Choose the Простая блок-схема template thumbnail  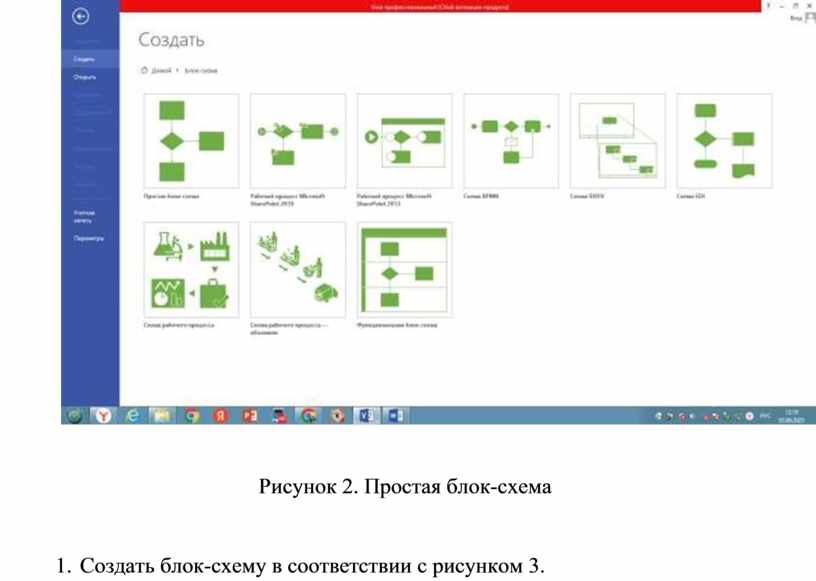click(191, 141)
